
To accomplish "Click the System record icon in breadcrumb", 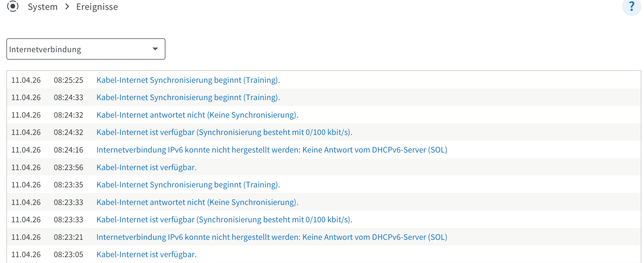I will (13, 6).
